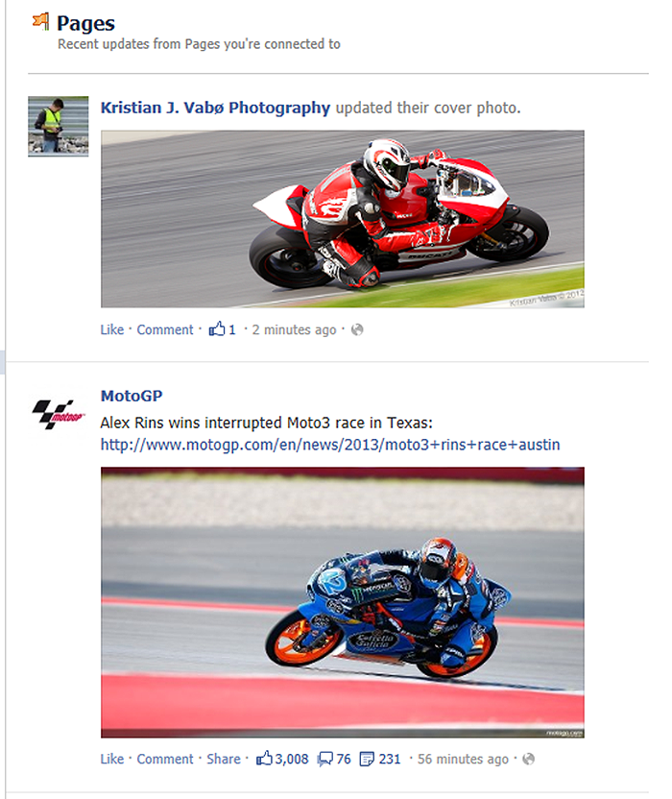This screenshot has height=799, width=672.
Task: Open the thumbs-up likes icon on Kristian's post
Action: click(217, 329)
